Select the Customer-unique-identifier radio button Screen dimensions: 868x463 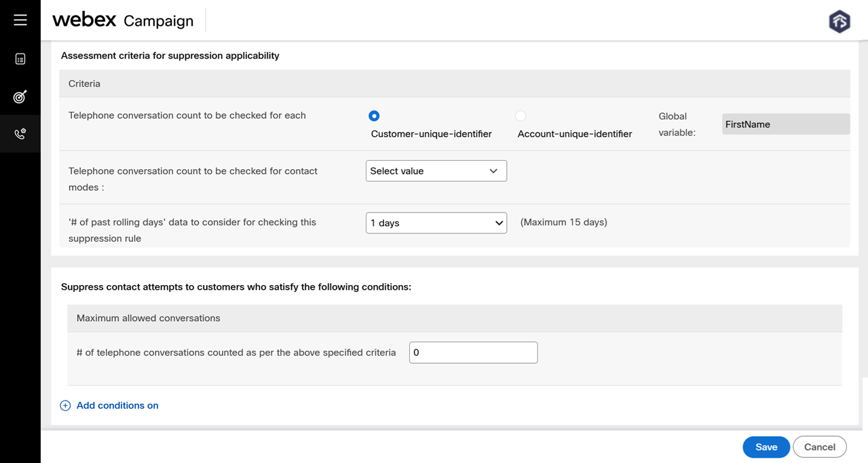tap(374, 116)
